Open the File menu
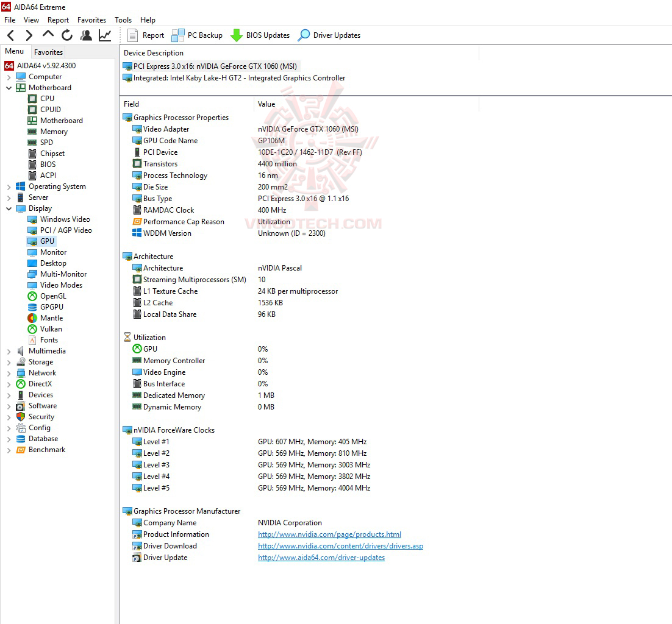The height and width of the screenshot is (624, 672). pos(10,20)
